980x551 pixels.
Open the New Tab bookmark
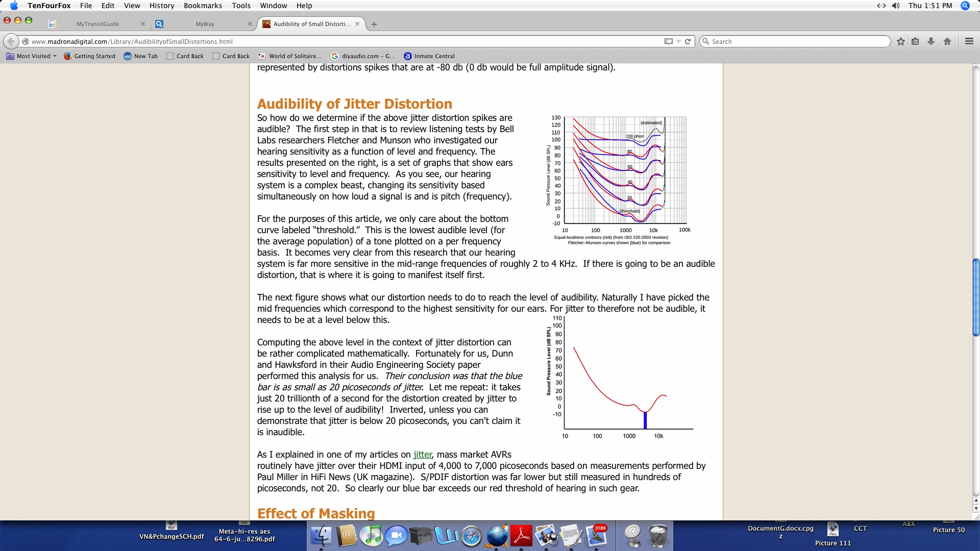[140, 56]
